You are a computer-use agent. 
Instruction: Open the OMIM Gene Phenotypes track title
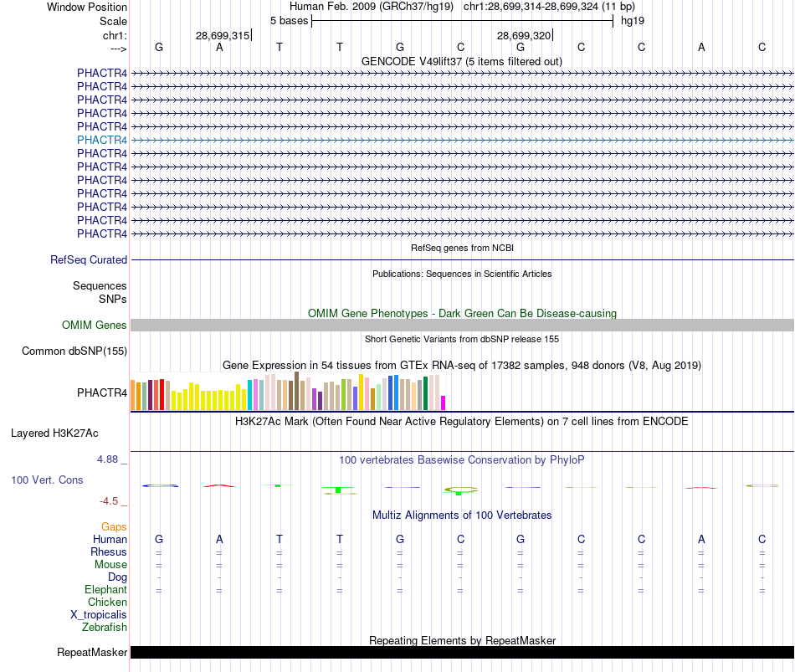(x=462, y=314)
